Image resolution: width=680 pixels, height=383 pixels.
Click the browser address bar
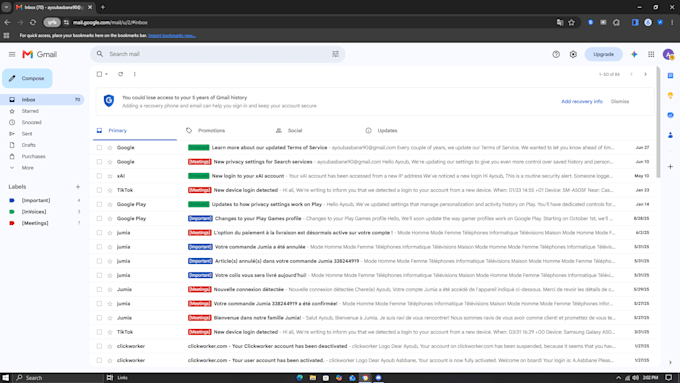click(x=312, y=23)
